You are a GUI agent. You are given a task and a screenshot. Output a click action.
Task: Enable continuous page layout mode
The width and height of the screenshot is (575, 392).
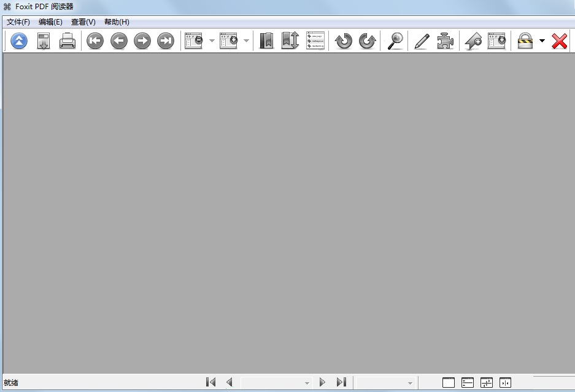pyautogui.click(x=467, y=382)
